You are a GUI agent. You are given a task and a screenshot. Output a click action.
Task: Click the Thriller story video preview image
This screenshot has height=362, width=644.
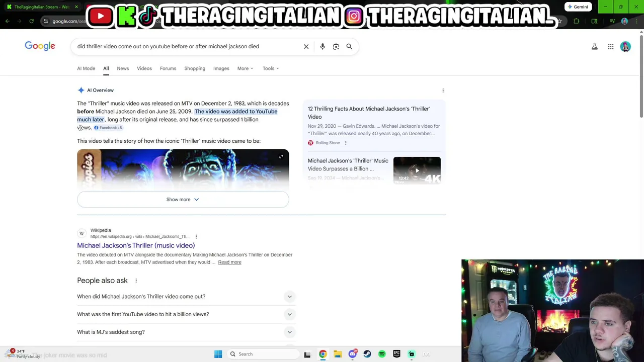183,169
